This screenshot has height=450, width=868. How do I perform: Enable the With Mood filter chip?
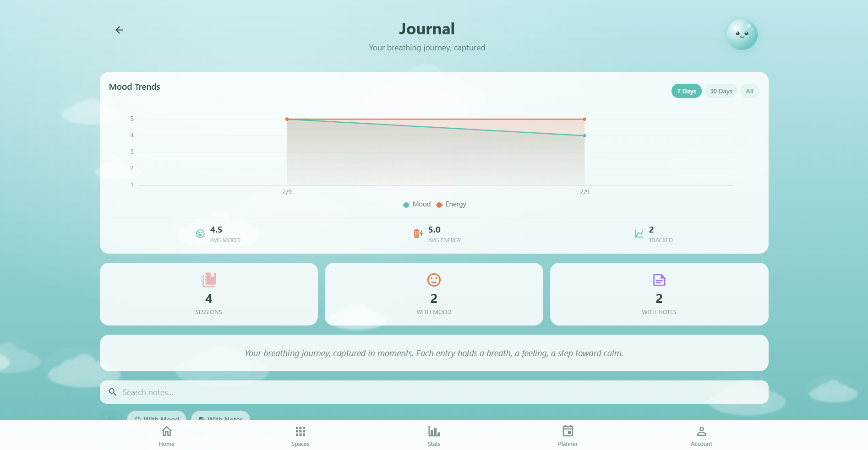pos(156,418)
